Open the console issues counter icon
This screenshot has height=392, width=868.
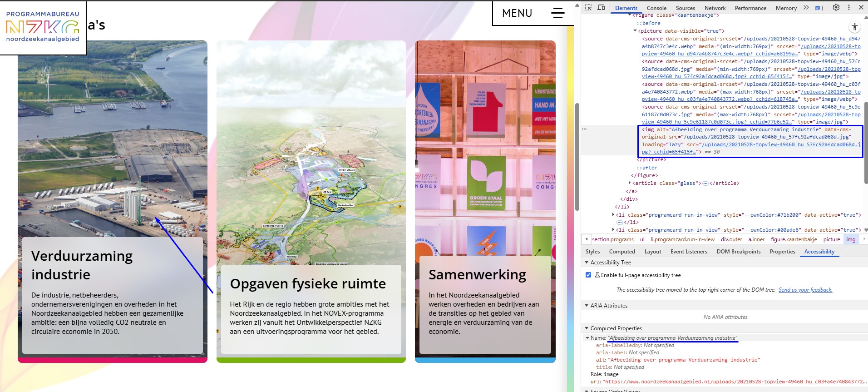[819, 8]
